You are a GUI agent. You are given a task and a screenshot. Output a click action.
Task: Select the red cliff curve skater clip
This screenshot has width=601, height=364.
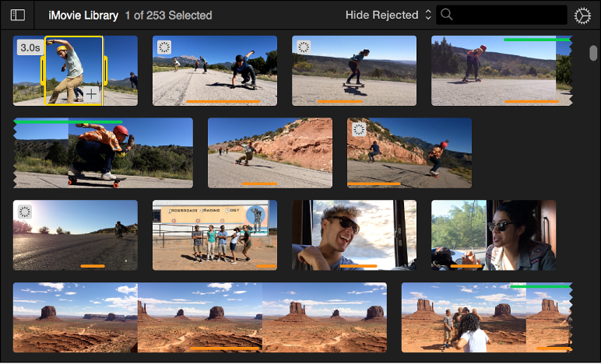(270, 152)
